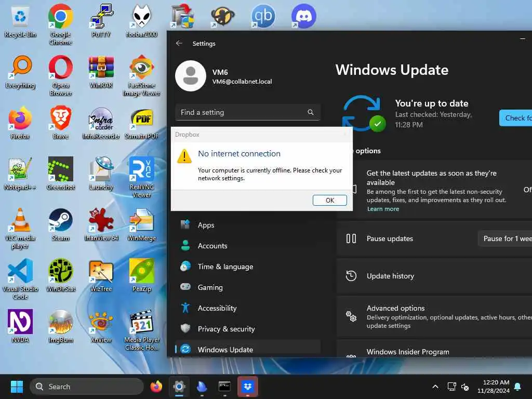The image size is (532, 399).
Task: Select the SumatraPDF desktop icon
Action: [x=141, y=123]
